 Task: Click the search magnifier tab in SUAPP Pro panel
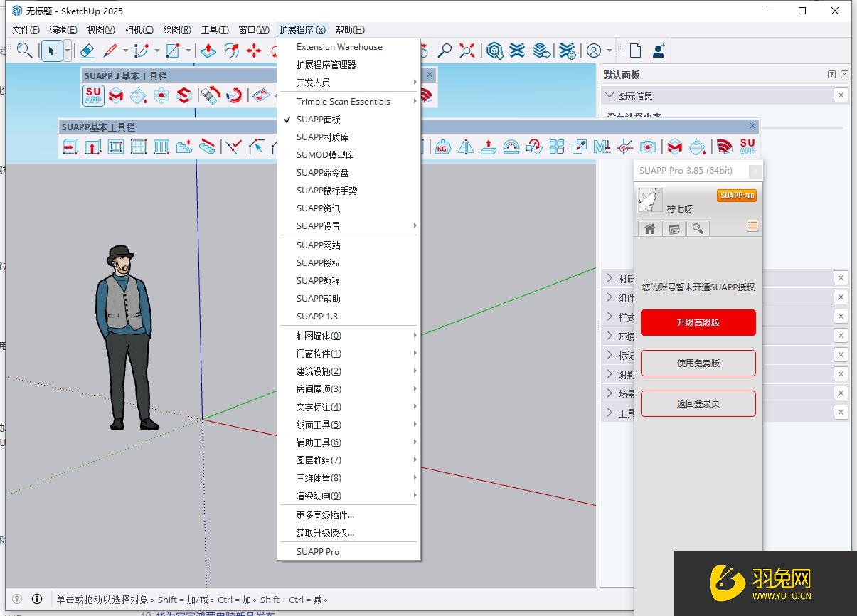[x=698, y=228]
